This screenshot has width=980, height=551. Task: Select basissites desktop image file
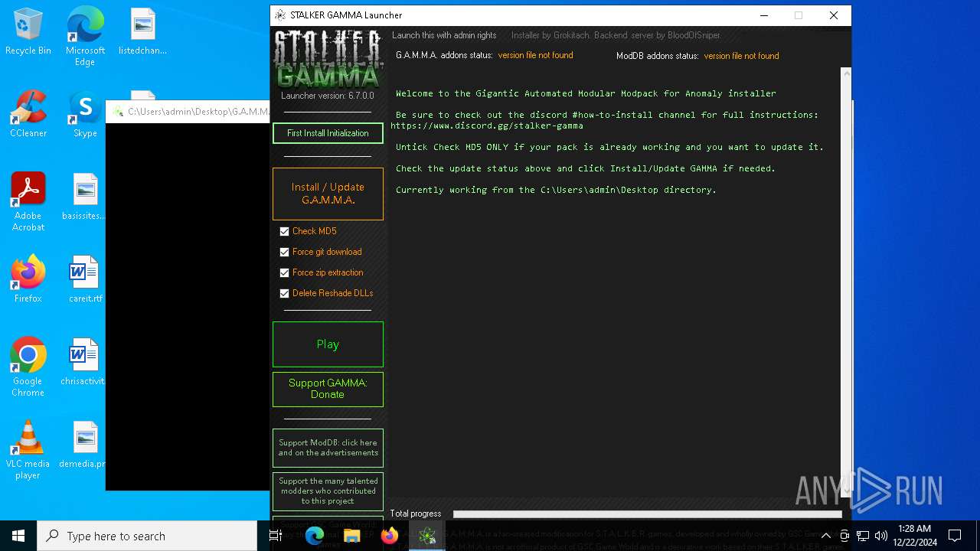coord(85,197)
